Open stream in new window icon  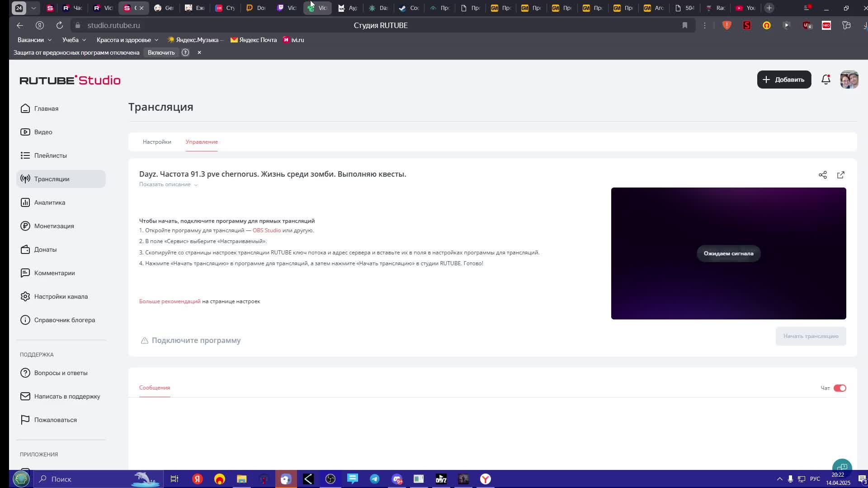(x=840, y=175)
